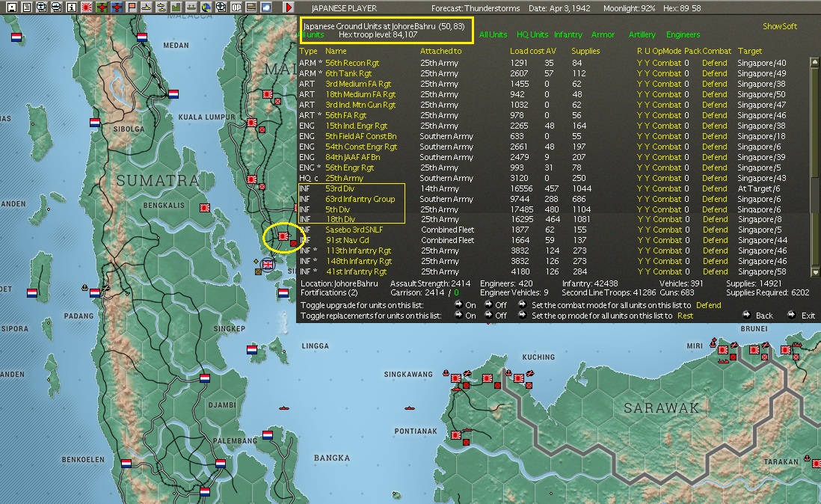Apply combat mode to all units arrow

point(522,304)
